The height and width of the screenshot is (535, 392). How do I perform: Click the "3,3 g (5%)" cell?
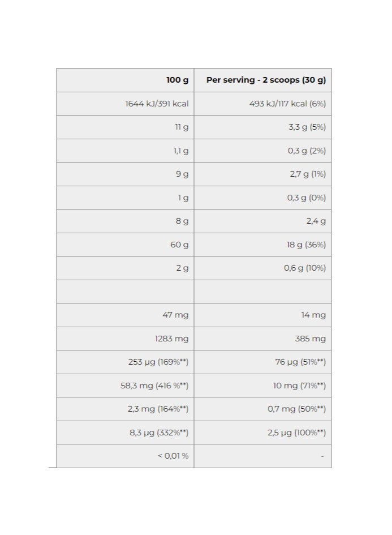[307, 127]
